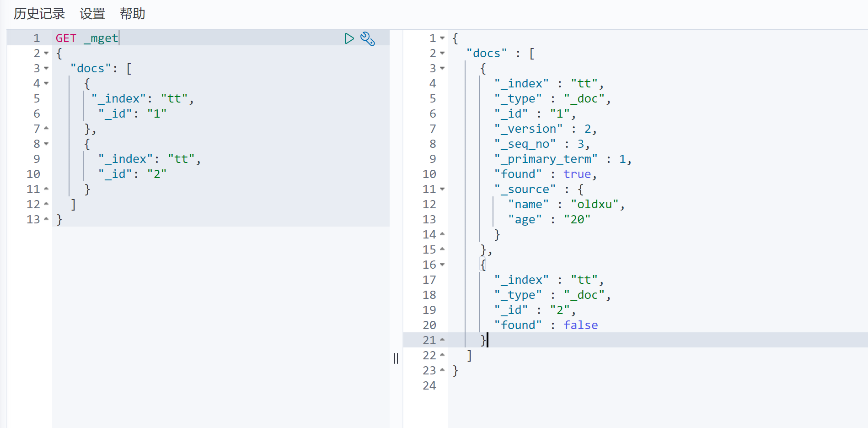Click "_version" : 2 in response
The width and height of the screenshot is (868, 428).
[x=543, y=129]
